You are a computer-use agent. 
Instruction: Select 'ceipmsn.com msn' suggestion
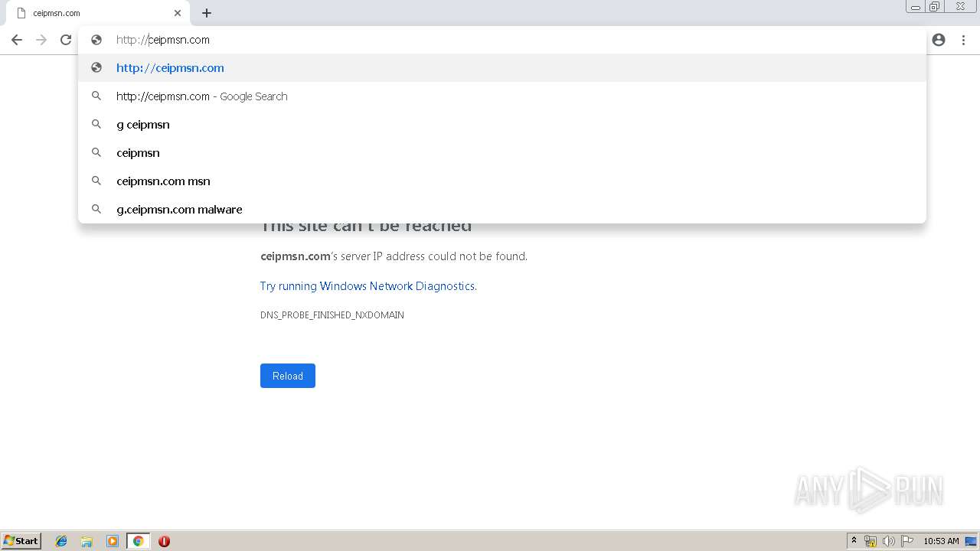point(502,181)
